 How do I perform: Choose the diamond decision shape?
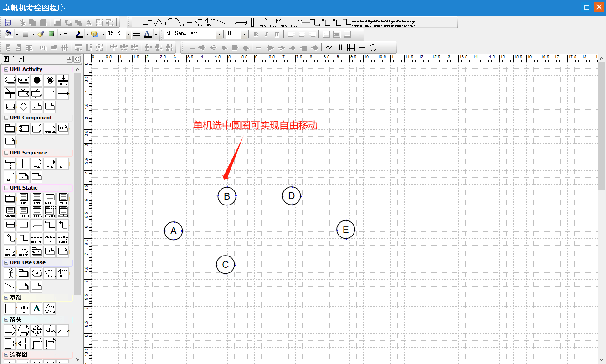click(x=23, y=107)
